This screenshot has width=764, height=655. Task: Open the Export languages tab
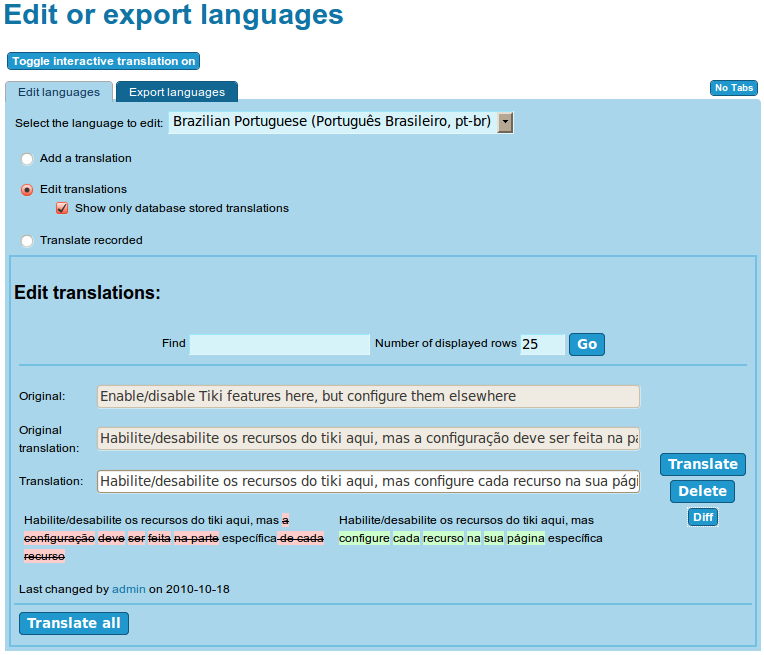pyautogui.click(x=177, y=92)
